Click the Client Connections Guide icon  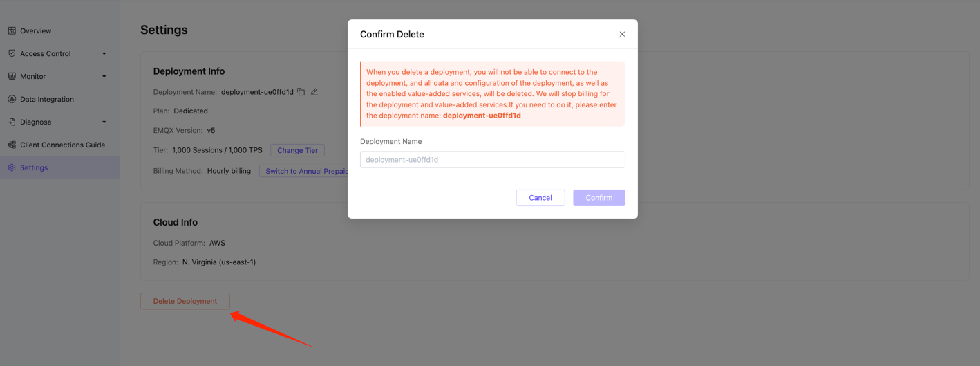pos(12,145)
